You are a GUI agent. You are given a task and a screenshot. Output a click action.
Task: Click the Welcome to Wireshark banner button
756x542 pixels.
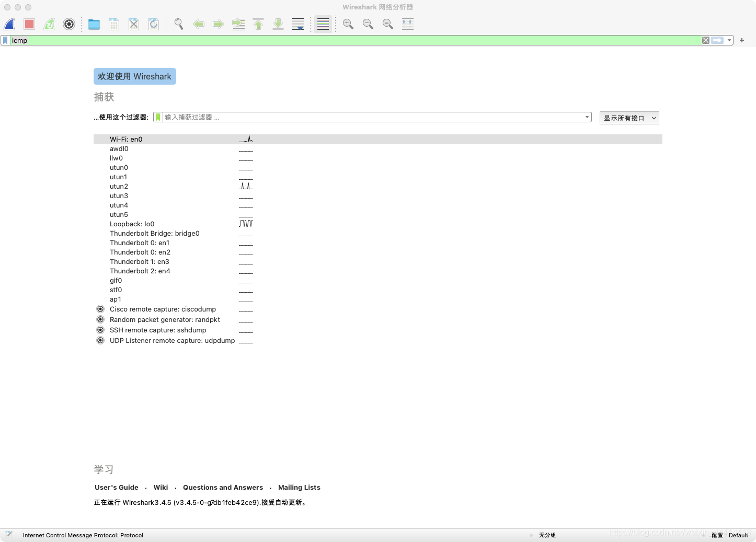(x=135, y=76)
